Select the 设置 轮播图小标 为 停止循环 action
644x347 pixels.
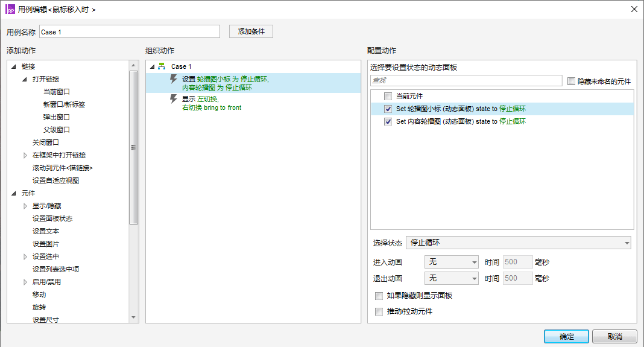253,83
